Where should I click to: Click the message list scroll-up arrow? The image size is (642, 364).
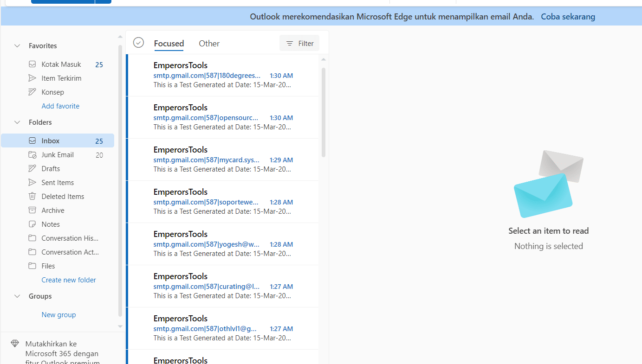(x=324, y=59)
